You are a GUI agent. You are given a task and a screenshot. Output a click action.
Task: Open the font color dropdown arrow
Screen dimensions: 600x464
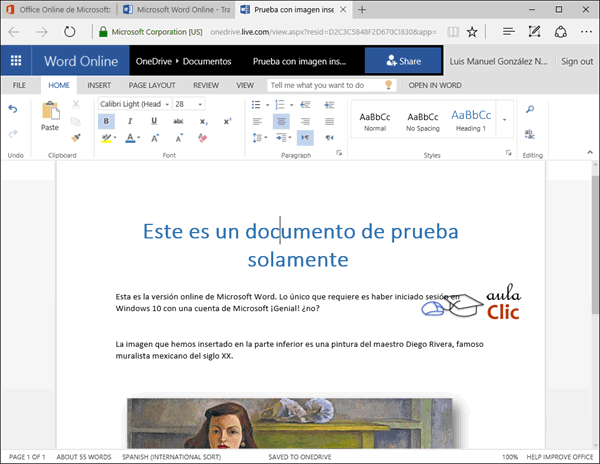(x=139, y=138)
